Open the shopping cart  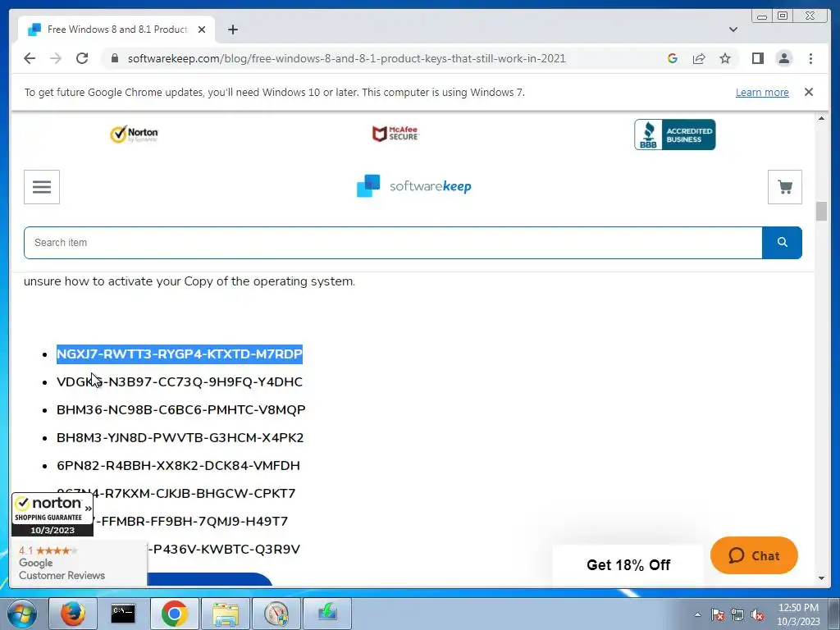point(785,187)
